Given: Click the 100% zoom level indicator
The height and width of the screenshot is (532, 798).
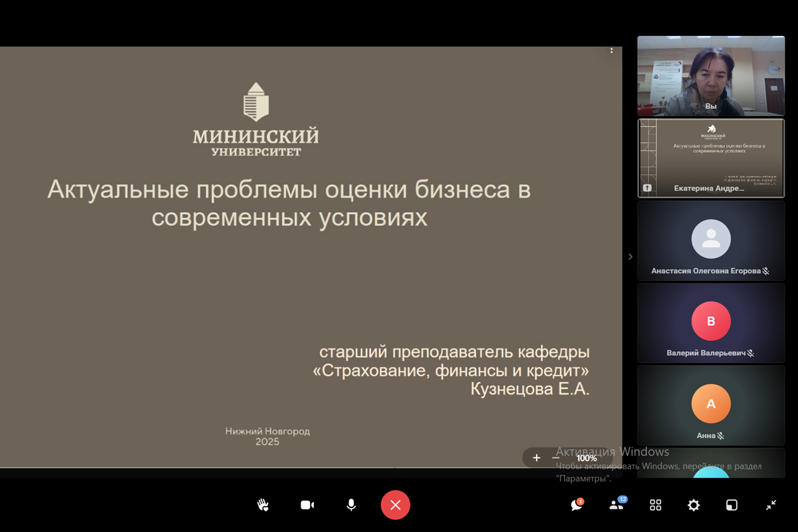Looking at the screenshot, I should (x=586, y=458).
